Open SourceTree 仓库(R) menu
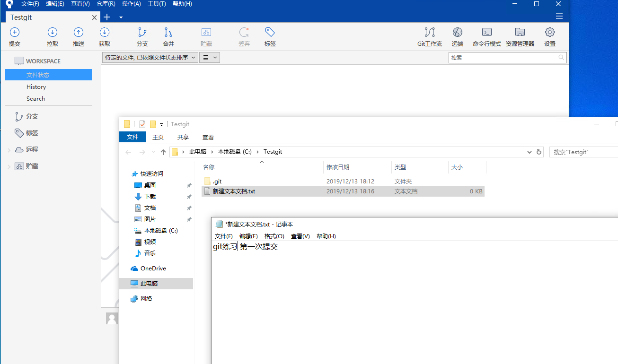This screenshot has height=364, width=618. 106,4
